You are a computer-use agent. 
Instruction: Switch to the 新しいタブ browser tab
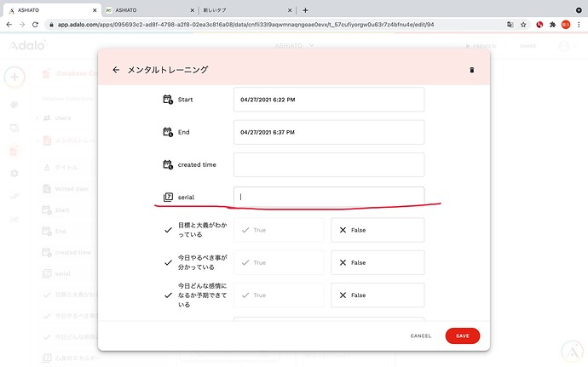[x=247, y=10]
